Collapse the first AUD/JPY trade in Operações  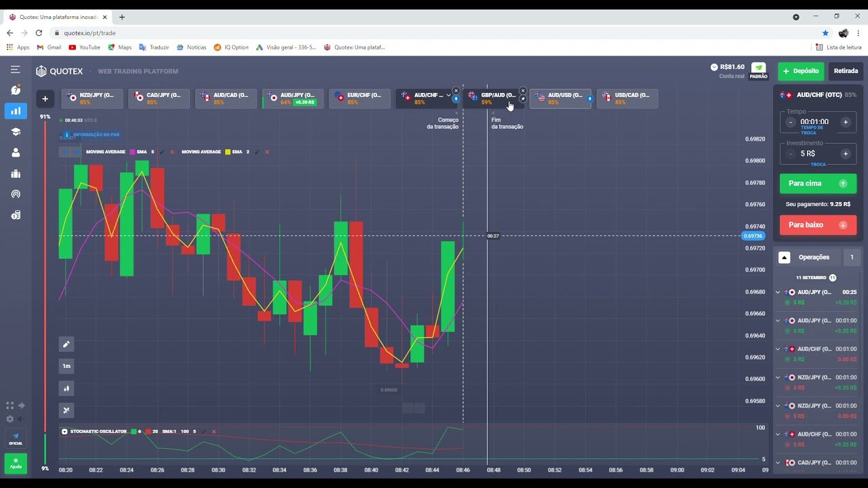(x=777, y=292)
